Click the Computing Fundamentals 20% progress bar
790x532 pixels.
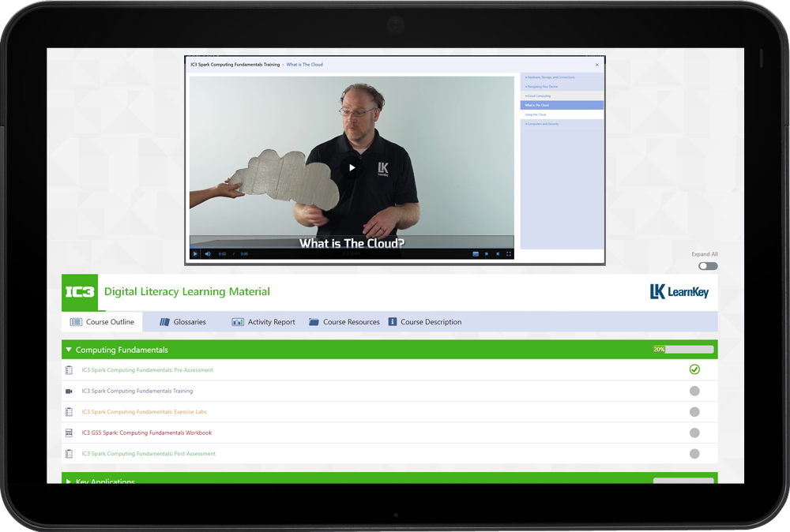[x=683, y=350]
